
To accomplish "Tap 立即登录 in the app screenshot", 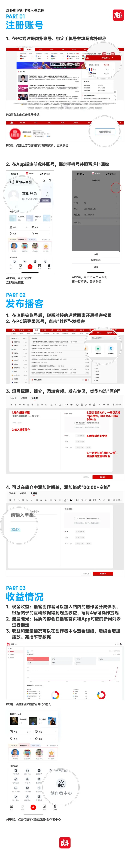I will coord(29,193).
